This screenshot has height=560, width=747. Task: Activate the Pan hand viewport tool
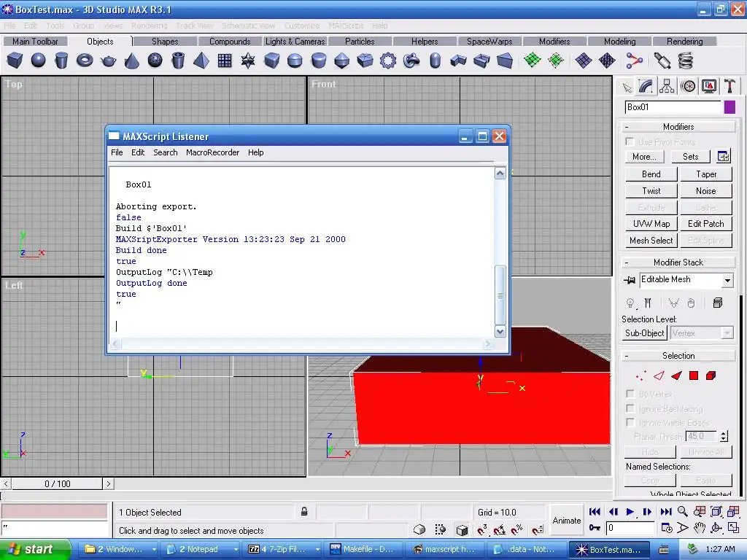pos(700,528)
